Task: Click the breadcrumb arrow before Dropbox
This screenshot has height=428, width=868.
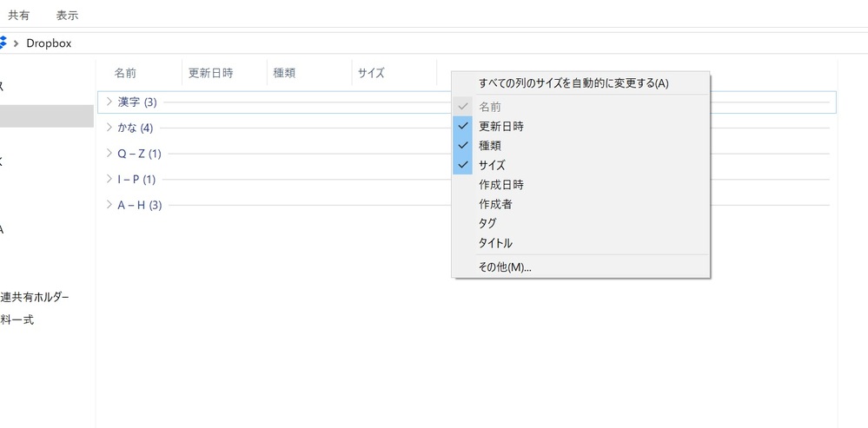Action: point(17,43)
